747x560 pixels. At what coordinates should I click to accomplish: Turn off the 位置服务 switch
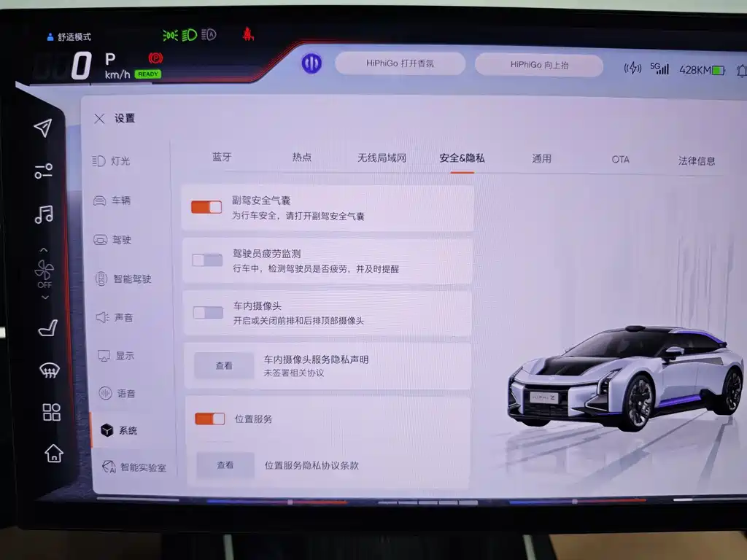click(x=210, y=419)
